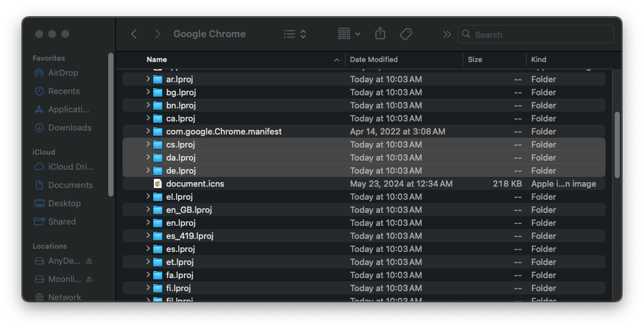Eject the AnyDesk volume
The width and height of the screenshot is (644, 329).
point(89,260)
